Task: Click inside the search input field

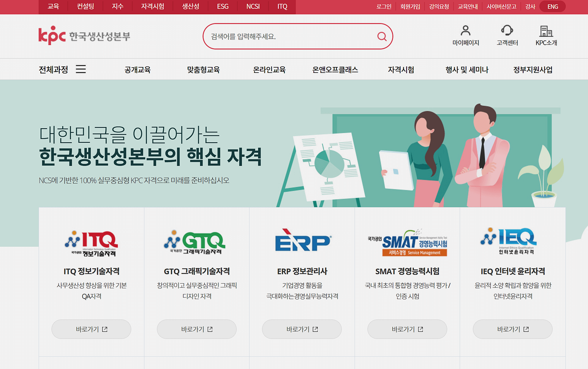Action: coord(287,37)
